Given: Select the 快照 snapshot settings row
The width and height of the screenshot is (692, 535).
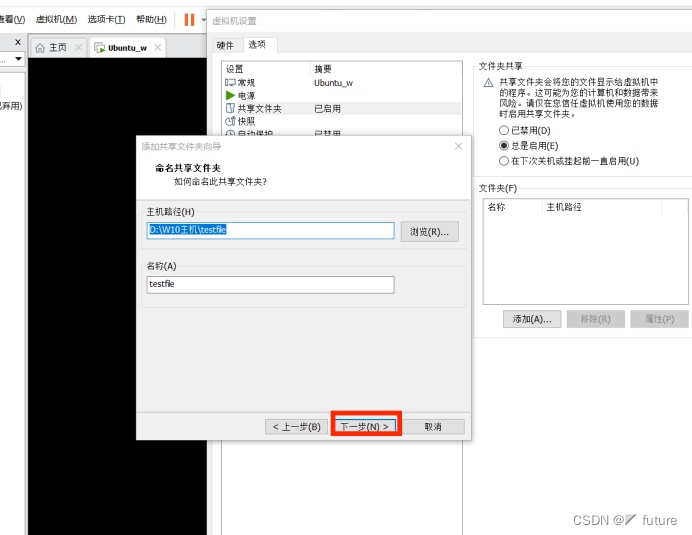Looking at the screenshot, I should [x=342, y=121].
